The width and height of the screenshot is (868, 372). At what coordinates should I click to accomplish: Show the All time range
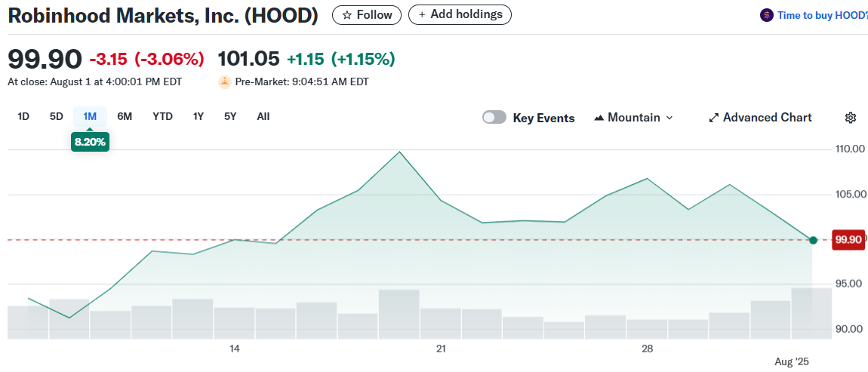pyautogui.click(x=263, y=116)
